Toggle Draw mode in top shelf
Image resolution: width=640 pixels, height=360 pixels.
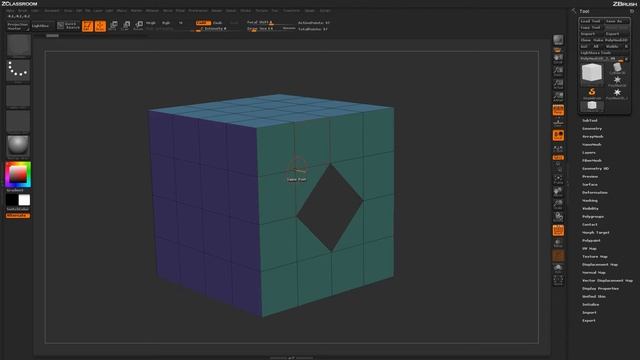[100, 26]
